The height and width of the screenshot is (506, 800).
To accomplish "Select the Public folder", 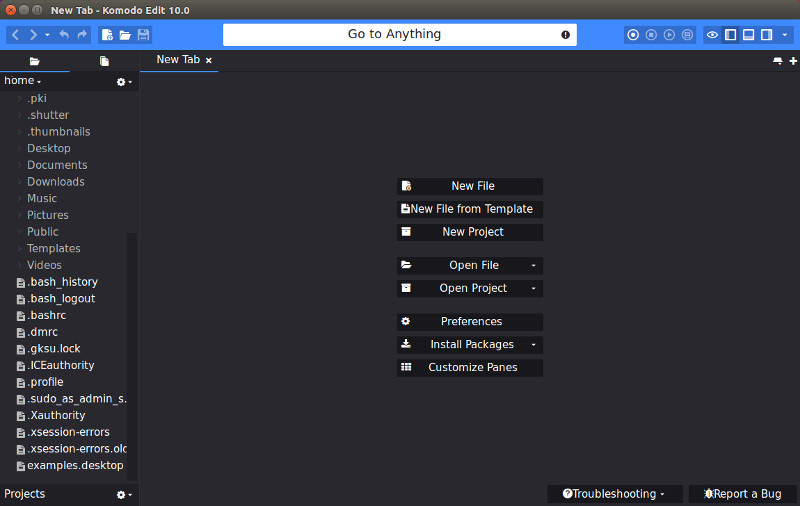I will (43, 232).
